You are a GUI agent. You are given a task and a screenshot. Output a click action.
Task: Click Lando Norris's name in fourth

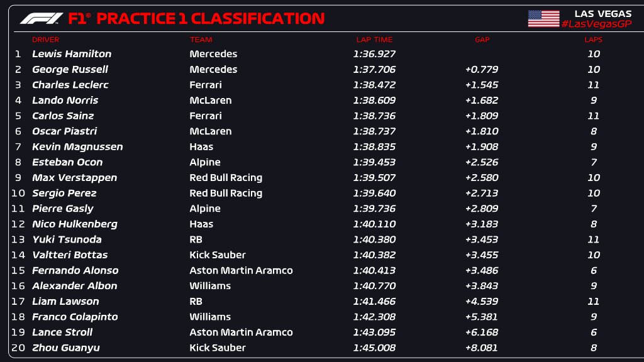[x=65, y=101]
